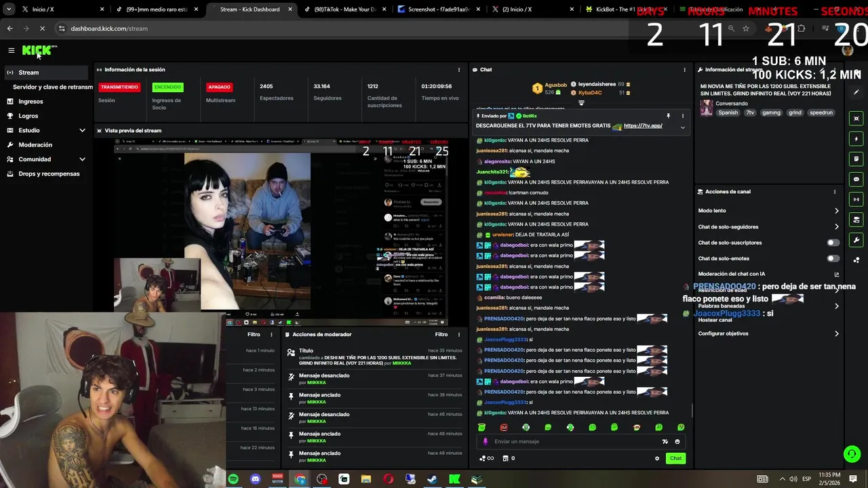Open Servidor y clave de retransmisión

click(53, 87)
